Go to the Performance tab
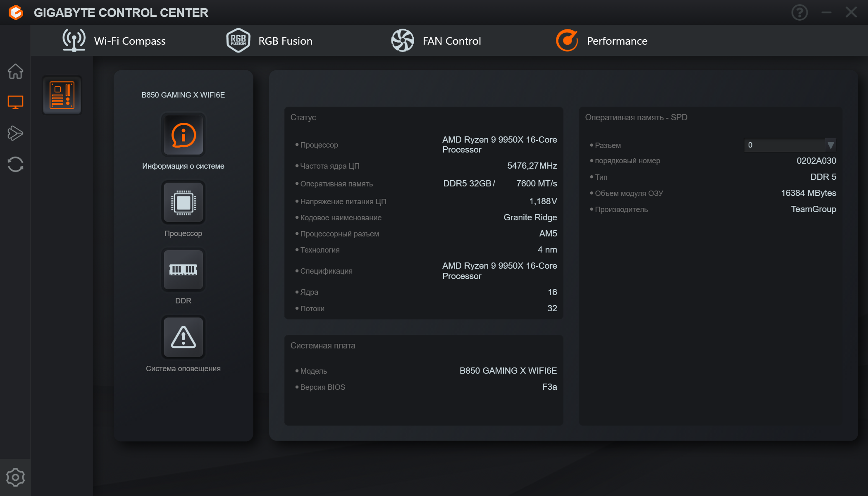This screenshot has width=868, height=496. point(601,41)
